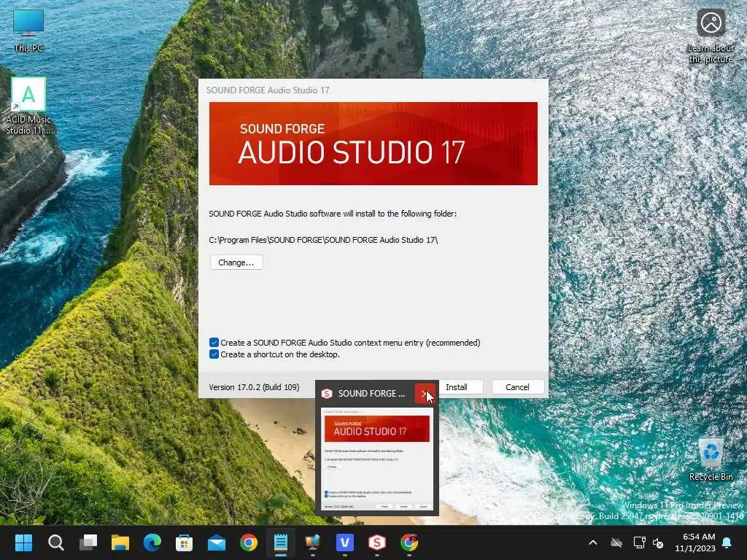The height and width of the screenshot is (560, 747).
Task: Click the blue V app icon in the taskbar
Action: pos(345,542)
